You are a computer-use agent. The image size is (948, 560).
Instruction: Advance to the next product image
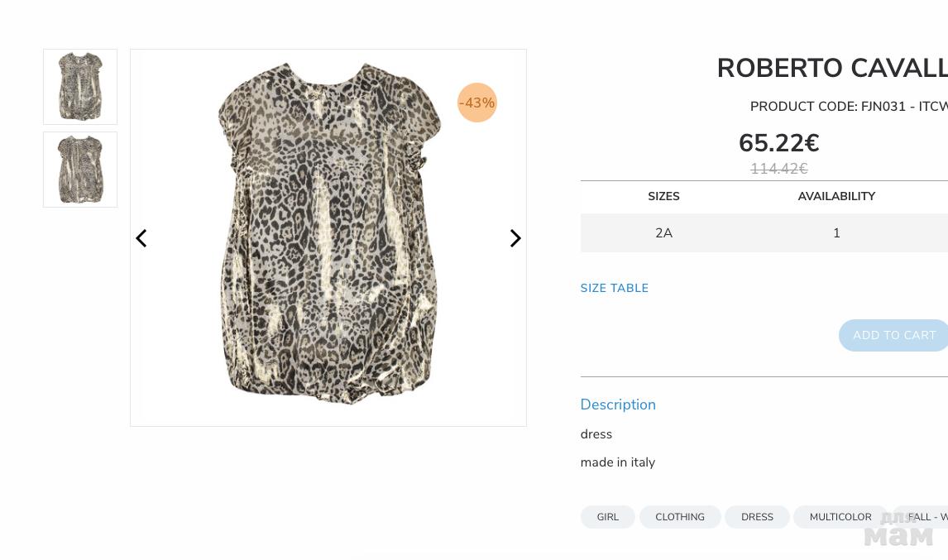(x=515, y=238)
